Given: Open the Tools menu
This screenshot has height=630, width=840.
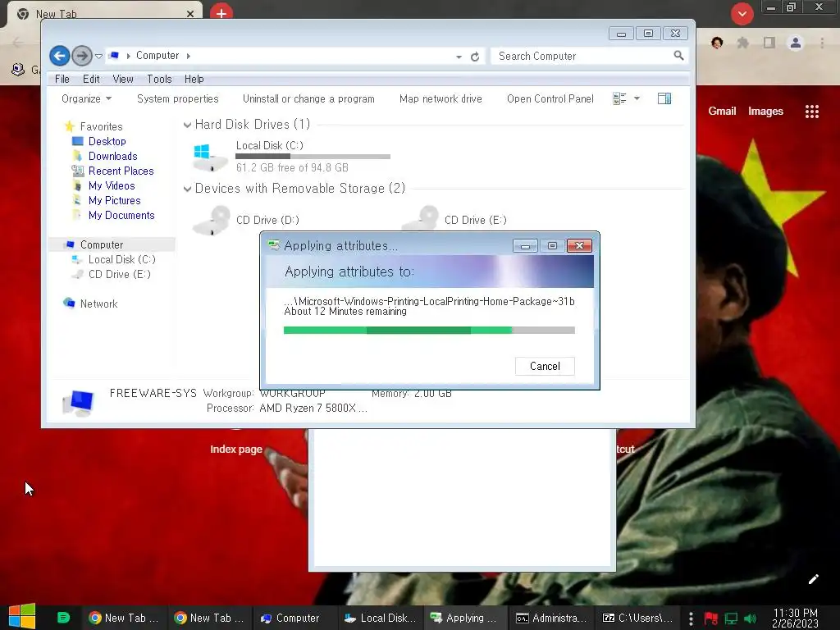Looking at the screenshot, I should pos(159,79).
